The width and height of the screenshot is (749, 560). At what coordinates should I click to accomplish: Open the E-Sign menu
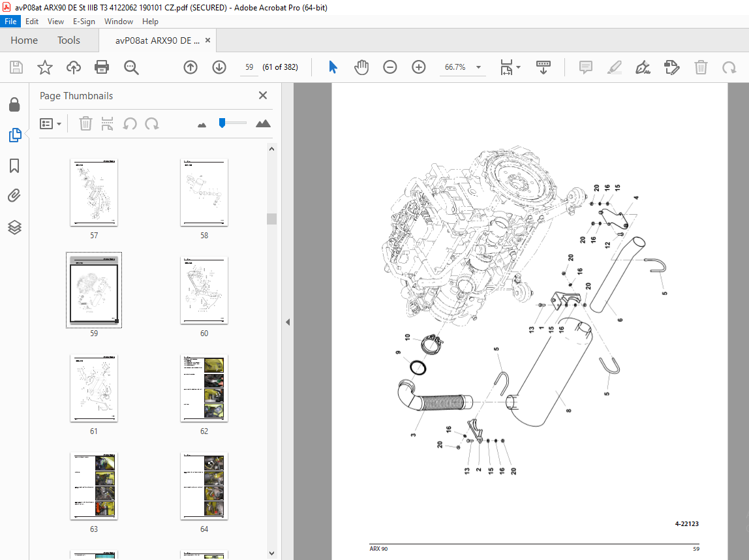(84, 22)
